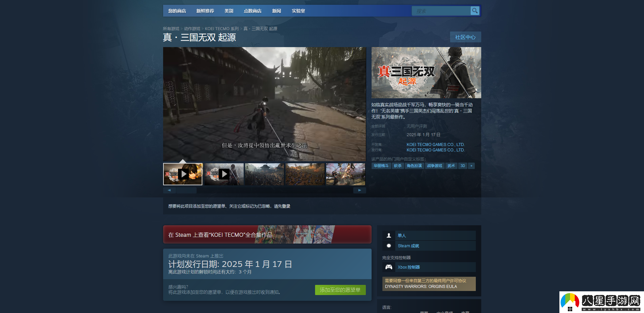Click the thumbnail strip scrollbar handle
Screen dimensions: 644x313
pos(186,190)
